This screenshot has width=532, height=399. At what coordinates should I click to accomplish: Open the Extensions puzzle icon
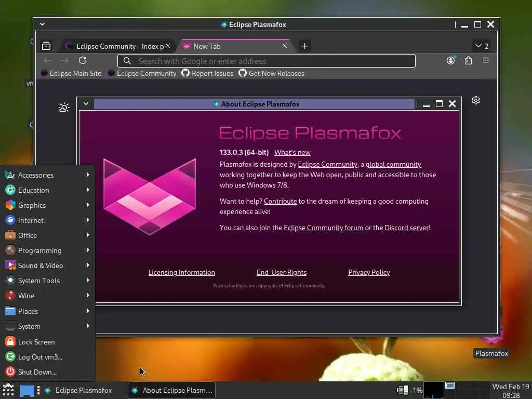[x=468, y=60]
